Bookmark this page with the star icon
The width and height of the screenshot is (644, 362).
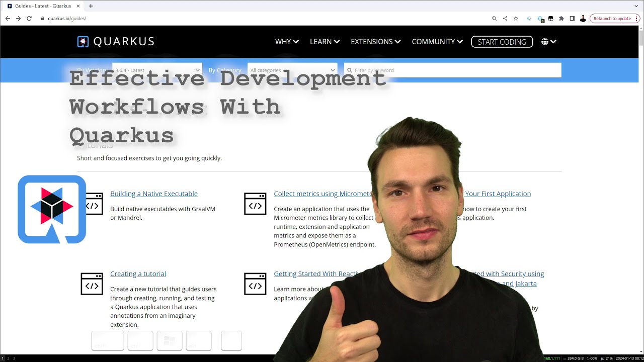pos(516,19)
